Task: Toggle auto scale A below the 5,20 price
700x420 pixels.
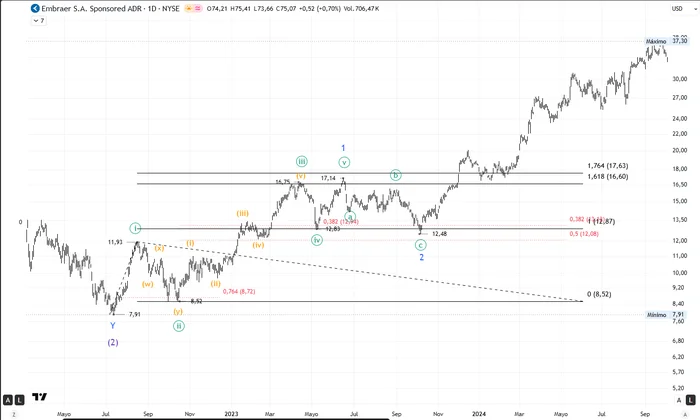Action: [x=679, y=400]
